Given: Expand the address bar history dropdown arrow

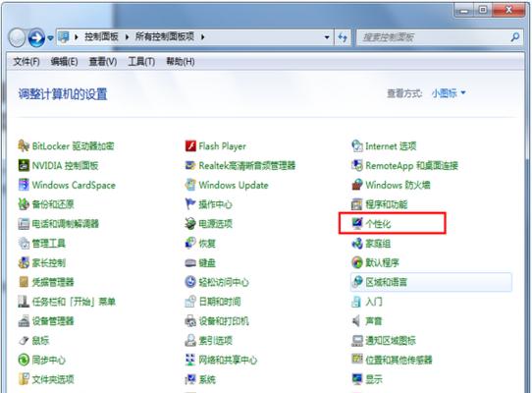Looking at the screenshot, I should pyautogui.click(x=327, y=37).
